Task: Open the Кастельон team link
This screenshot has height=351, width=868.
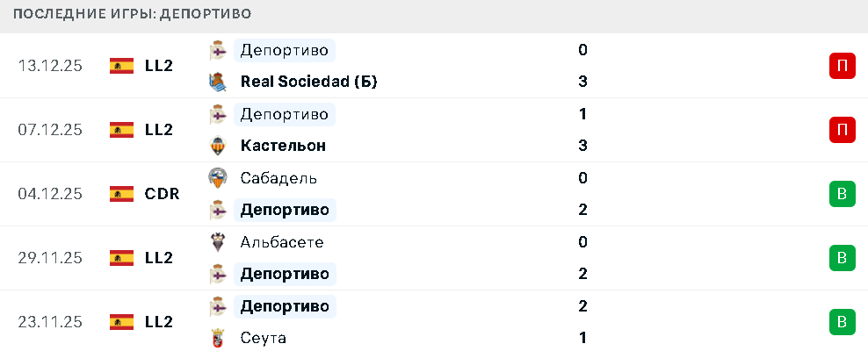Action: (x=283, y=146)
